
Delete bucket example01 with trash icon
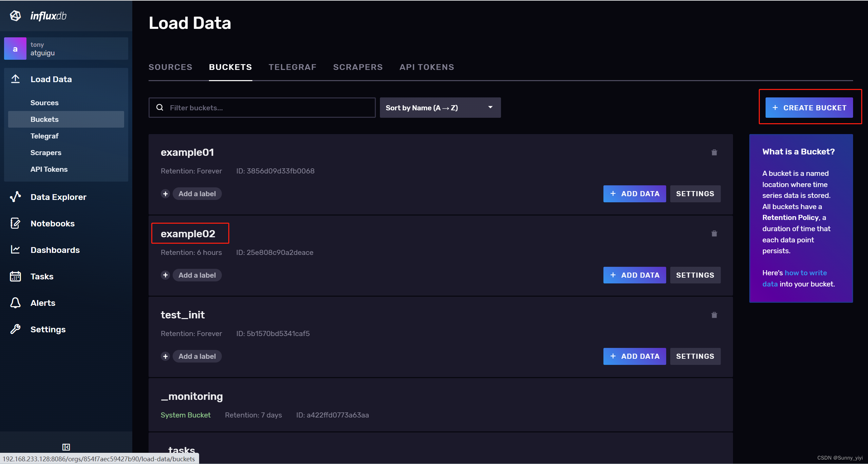coord(714,152)
